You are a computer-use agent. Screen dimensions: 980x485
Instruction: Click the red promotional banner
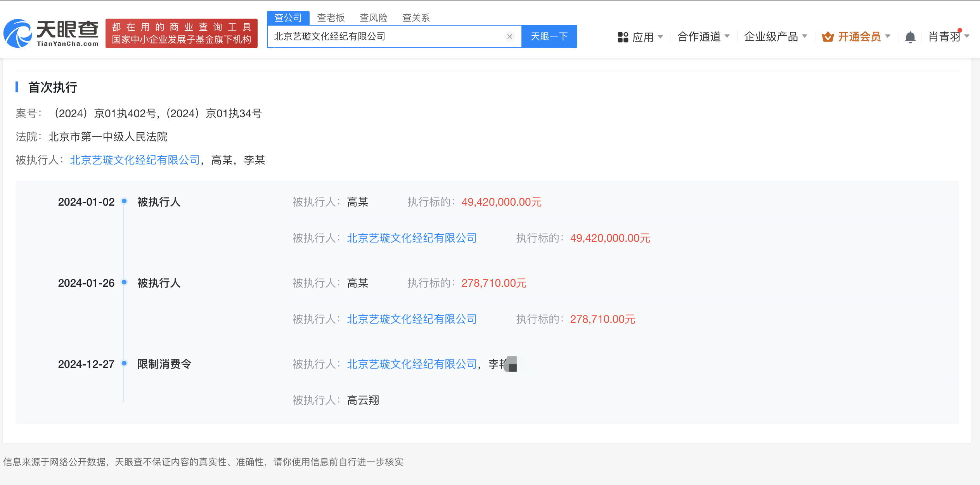coord(181,33)
